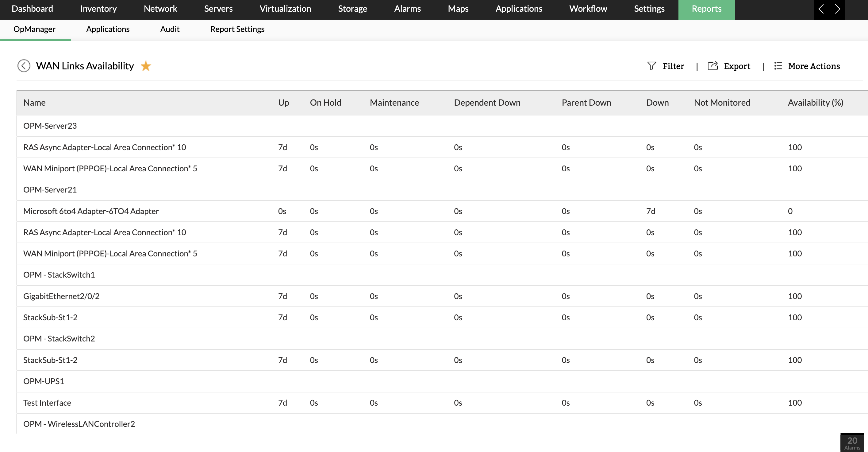The image size is (868, 452).
Task: Click the back arrow circle icon
Action: pyautogui.click(x=24, y=66)
